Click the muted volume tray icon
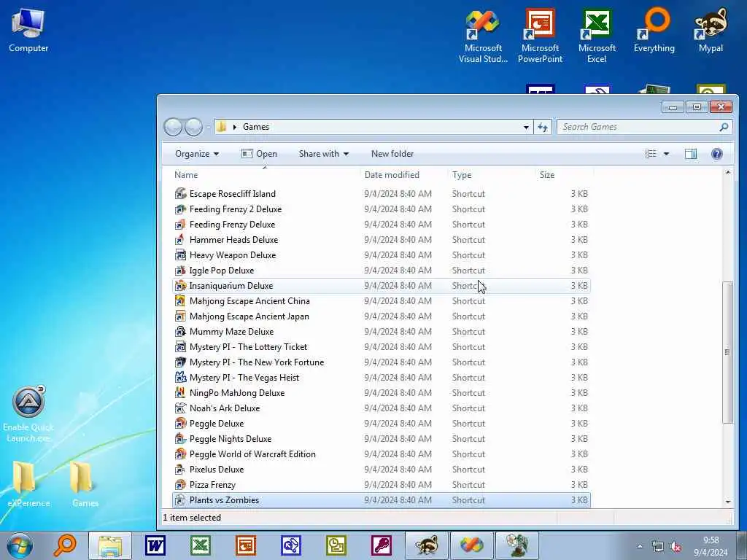The width and height of the screenshot is (747, 560). (676, 547)
